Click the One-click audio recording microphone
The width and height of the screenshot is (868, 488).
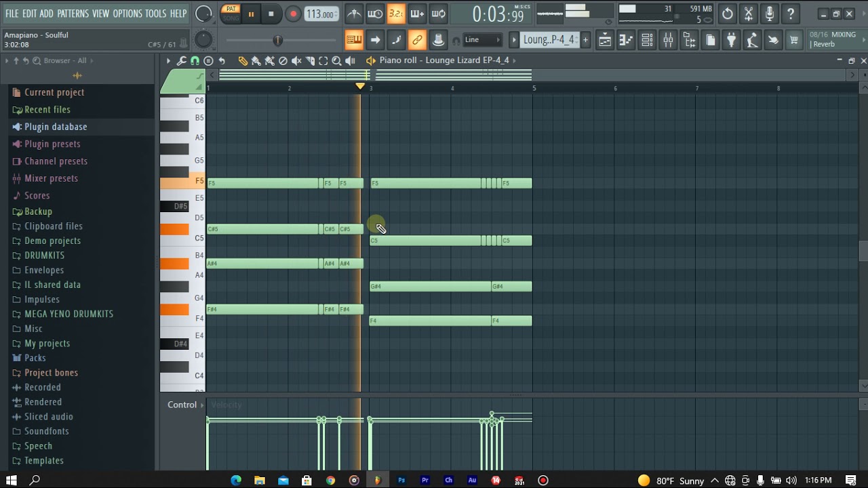click(x=770, y=14)
